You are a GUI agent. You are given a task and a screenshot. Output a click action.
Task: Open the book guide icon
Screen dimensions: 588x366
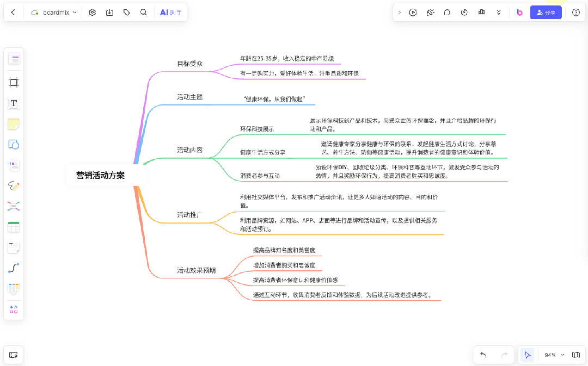576,355
